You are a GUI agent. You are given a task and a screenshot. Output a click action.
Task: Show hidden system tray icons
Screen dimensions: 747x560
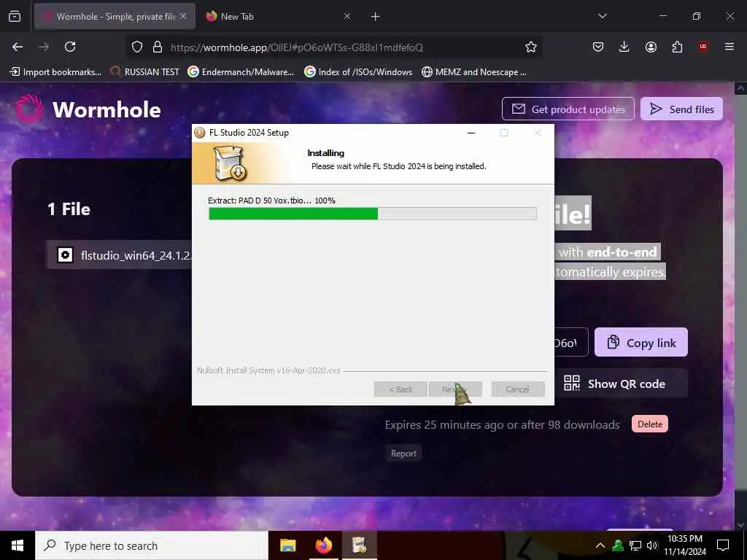click(600, 545)
